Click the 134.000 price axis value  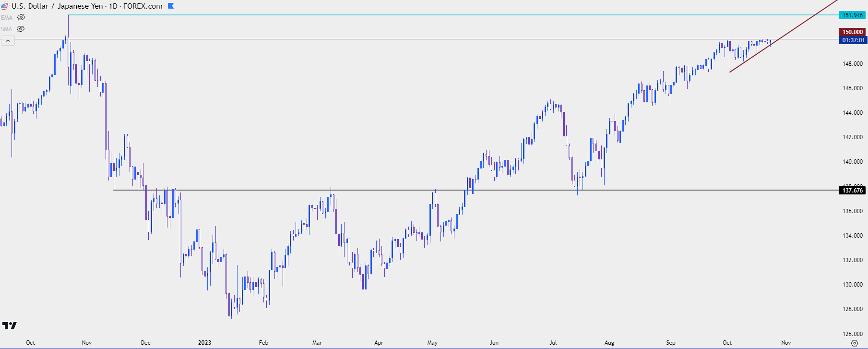coord(853,236)
